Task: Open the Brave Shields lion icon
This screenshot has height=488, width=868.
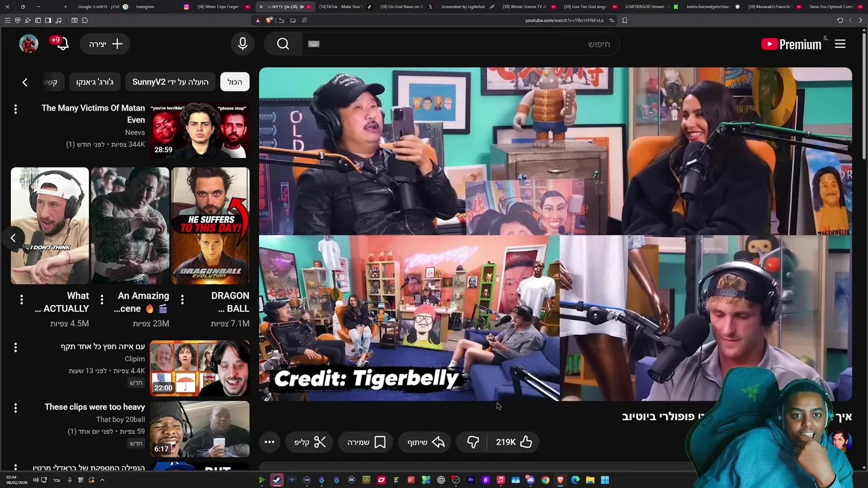Action: point(269,20)
